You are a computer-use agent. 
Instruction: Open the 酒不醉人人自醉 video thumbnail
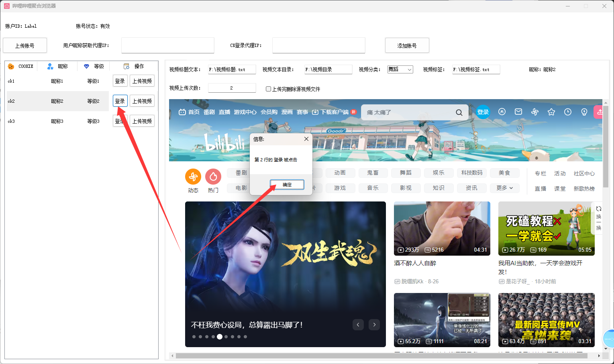click(x=442, y=228)
